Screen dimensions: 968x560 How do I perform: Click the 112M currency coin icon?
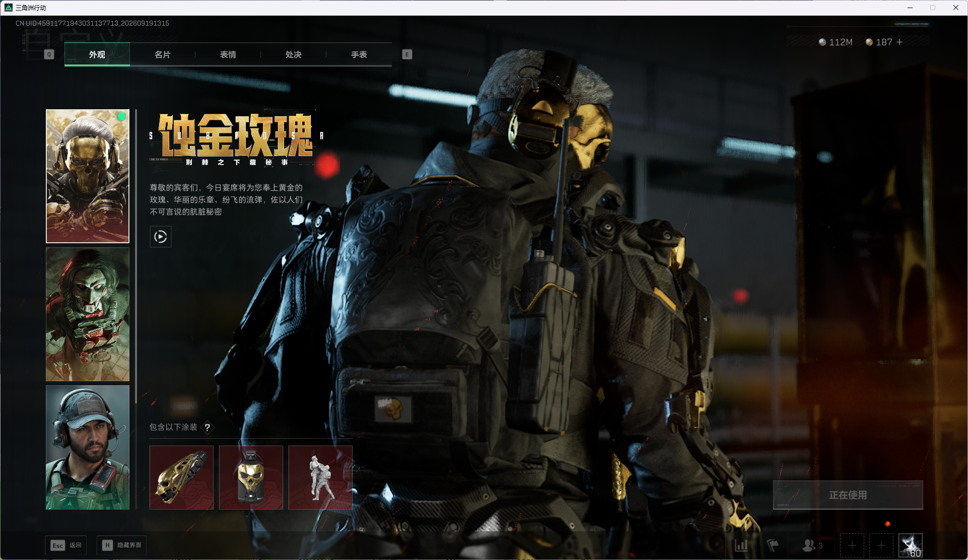pos(822,42)
